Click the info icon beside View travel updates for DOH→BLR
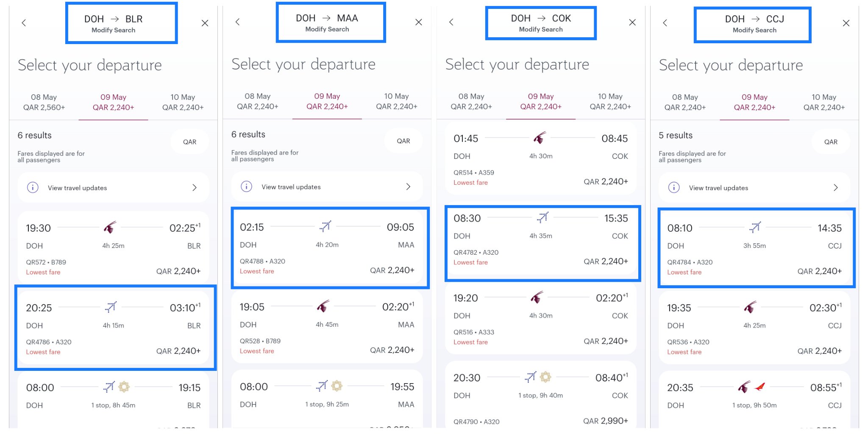 [32, 187]
